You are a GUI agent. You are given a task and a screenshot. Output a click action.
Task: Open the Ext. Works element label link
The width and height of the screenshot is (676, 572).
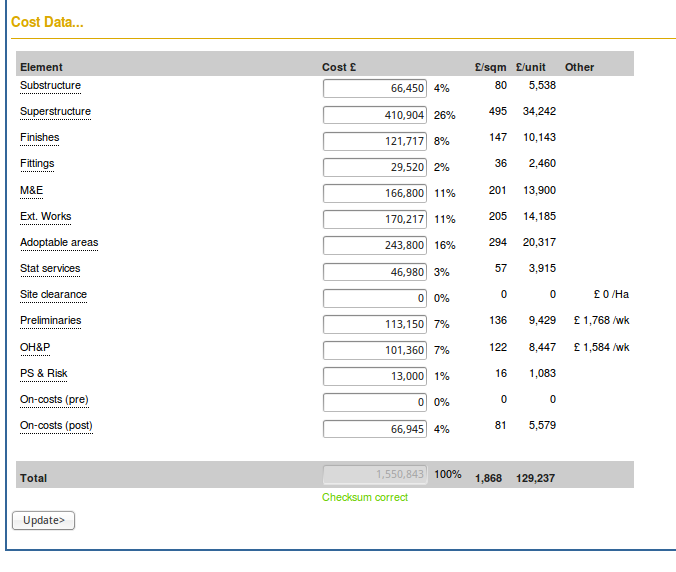46,216
